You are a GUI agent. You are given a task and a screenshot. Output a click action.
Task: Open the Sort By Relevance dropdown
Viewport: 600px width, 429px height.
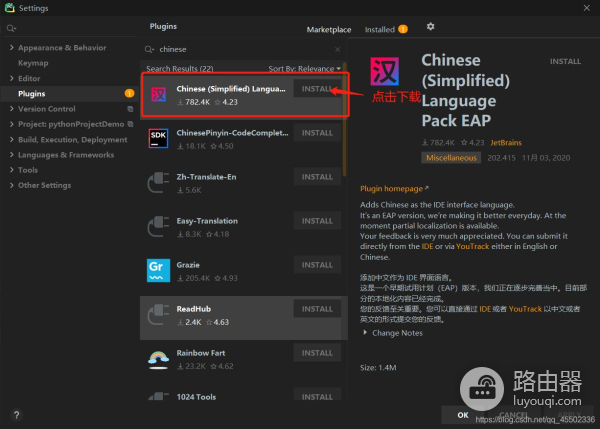click(x=304, y=69)
